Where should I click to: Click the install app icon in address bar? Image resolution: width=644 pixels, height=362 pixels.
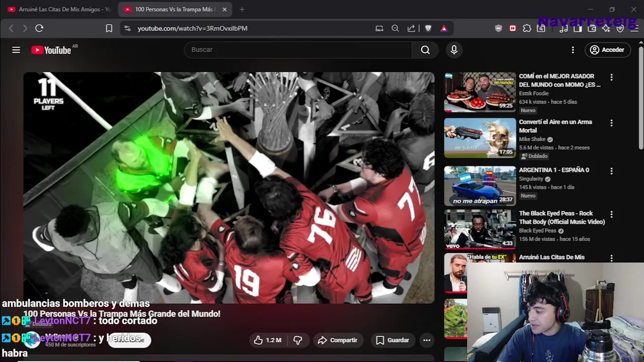379,29
